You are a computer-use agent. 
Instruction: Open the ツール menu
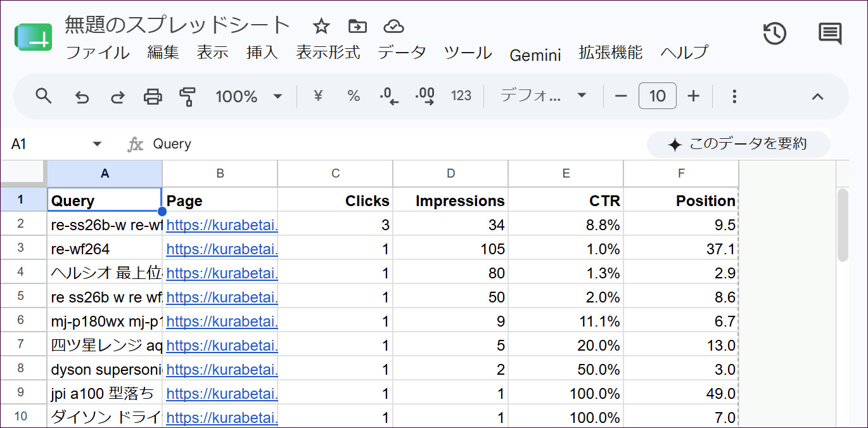(x=468, y=53)
